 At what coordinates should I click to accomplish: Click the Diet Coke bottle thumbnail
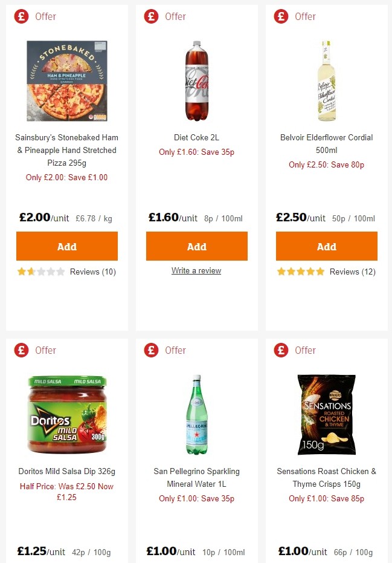click(x=196, y=81)
